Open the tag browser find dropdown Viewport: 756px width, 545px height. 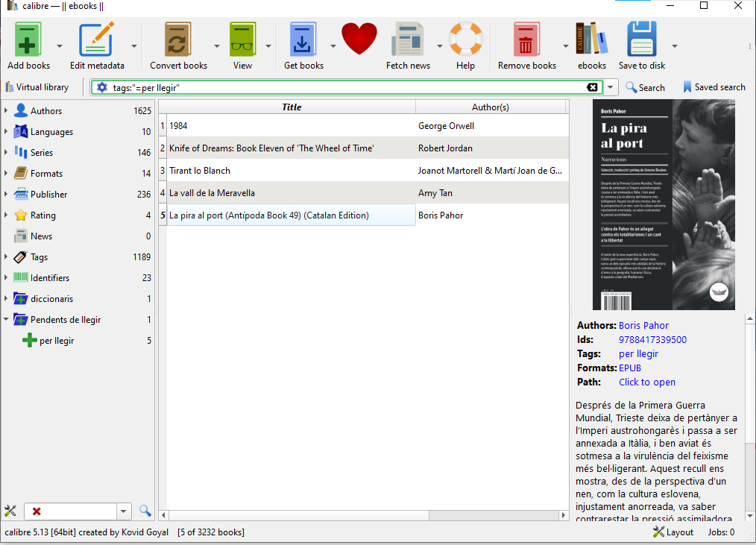[x=124, y=511]
